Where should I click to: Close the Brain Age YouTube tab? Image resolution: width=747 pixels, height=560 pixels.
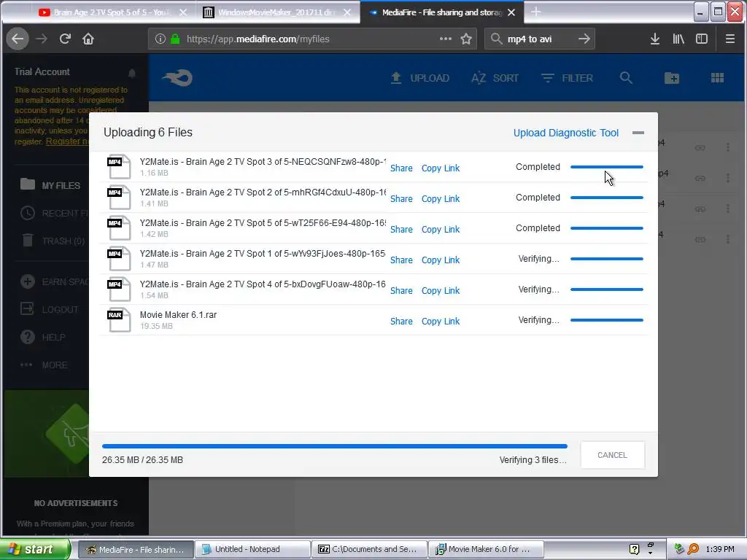[x=183, y=12]
